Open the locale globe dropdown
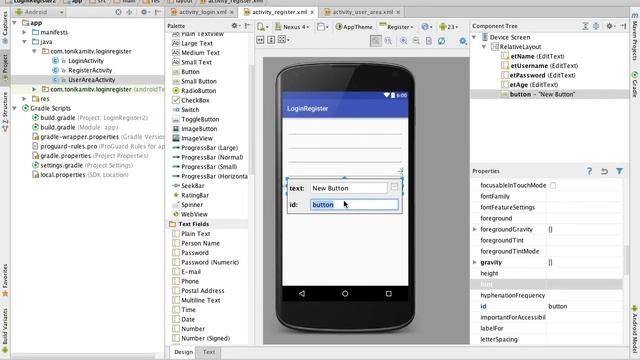 coord(427,27)
